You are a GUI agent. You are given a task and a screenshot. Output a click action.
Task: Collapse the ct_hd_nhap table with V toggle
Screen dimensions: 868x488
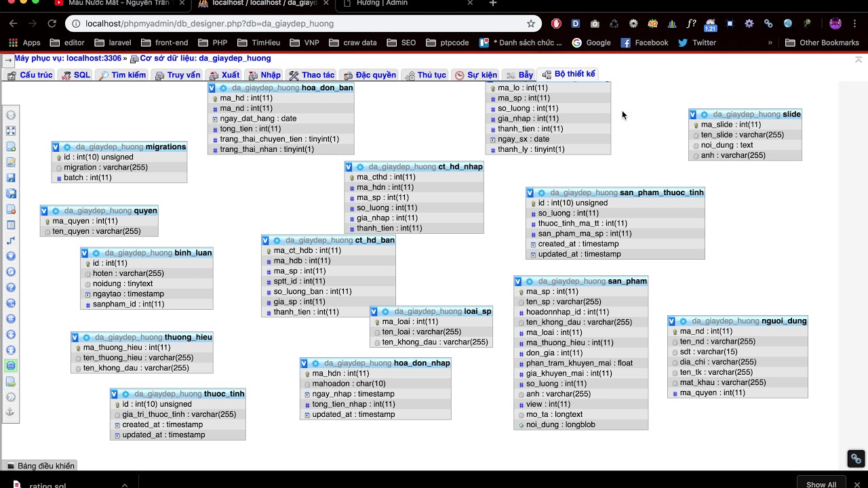click(349, 167)
